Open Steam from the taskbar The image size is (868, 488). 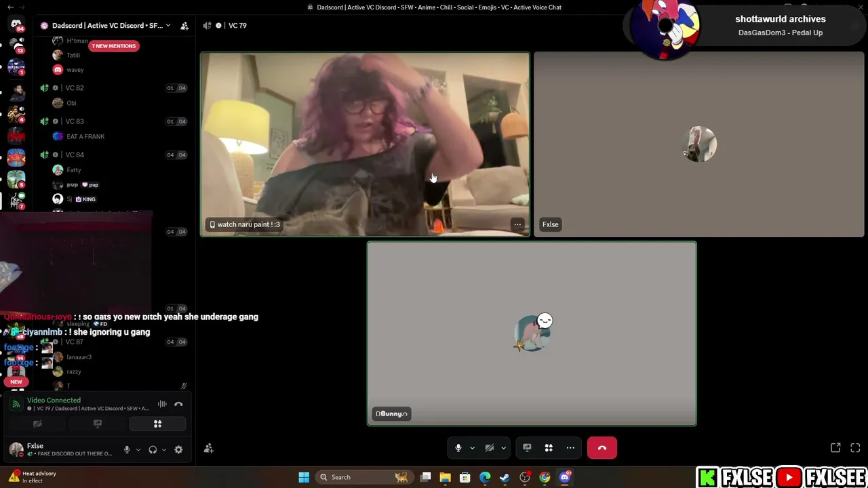pos(505,477)
